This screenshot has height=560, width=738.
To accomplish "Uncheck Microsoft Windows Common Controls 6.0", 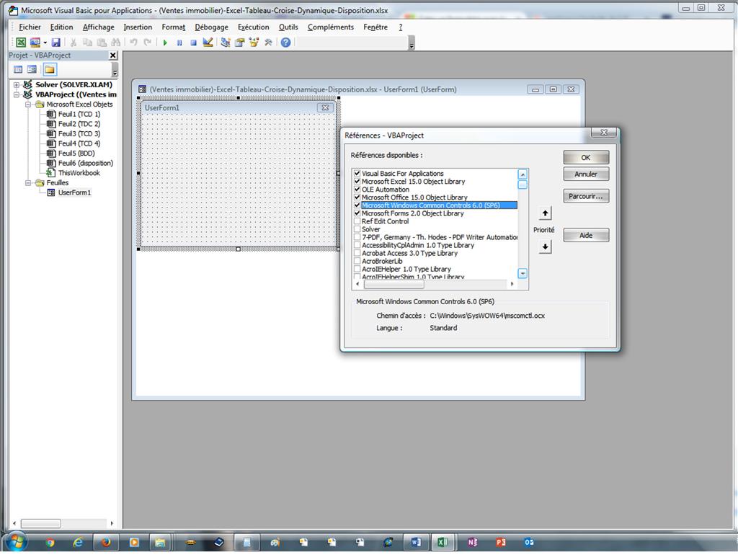I will point(357,205).
